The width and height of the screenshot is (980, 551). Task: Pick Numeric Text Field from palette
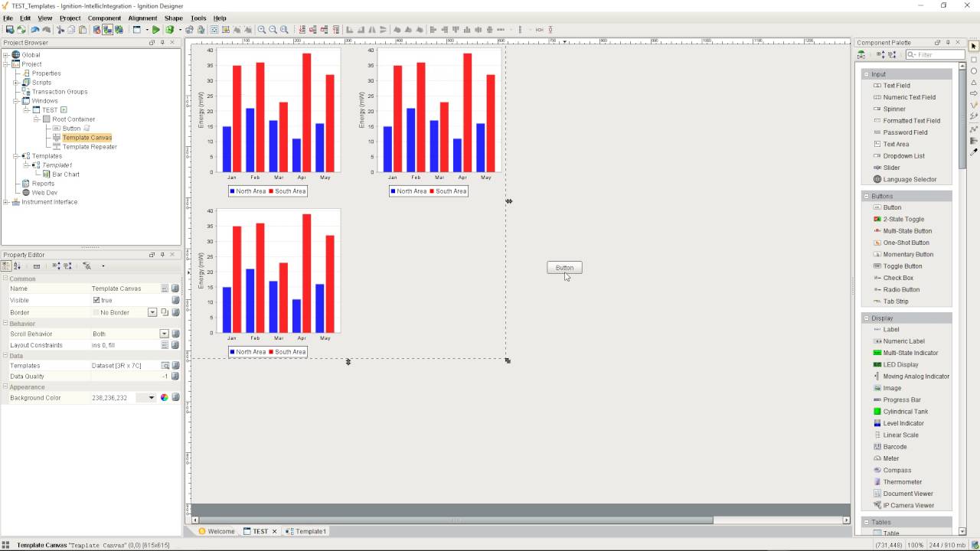[909, 97]
